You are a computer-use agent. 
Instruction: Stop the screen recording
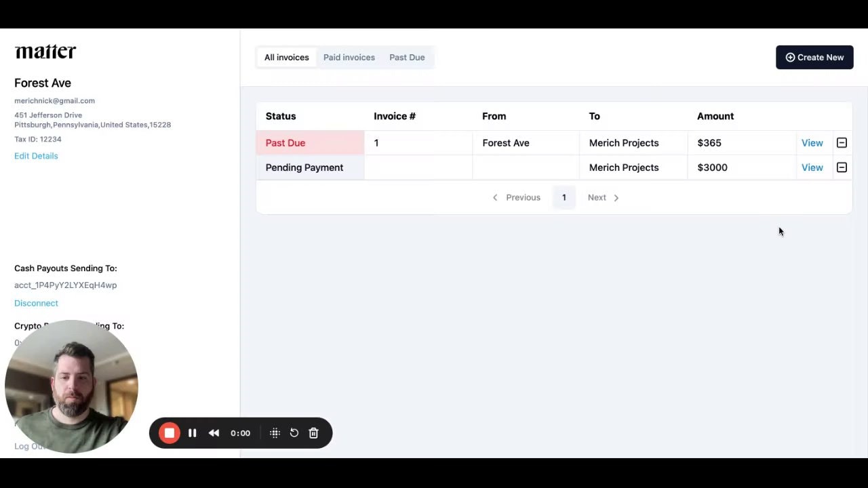coord(169,433)
